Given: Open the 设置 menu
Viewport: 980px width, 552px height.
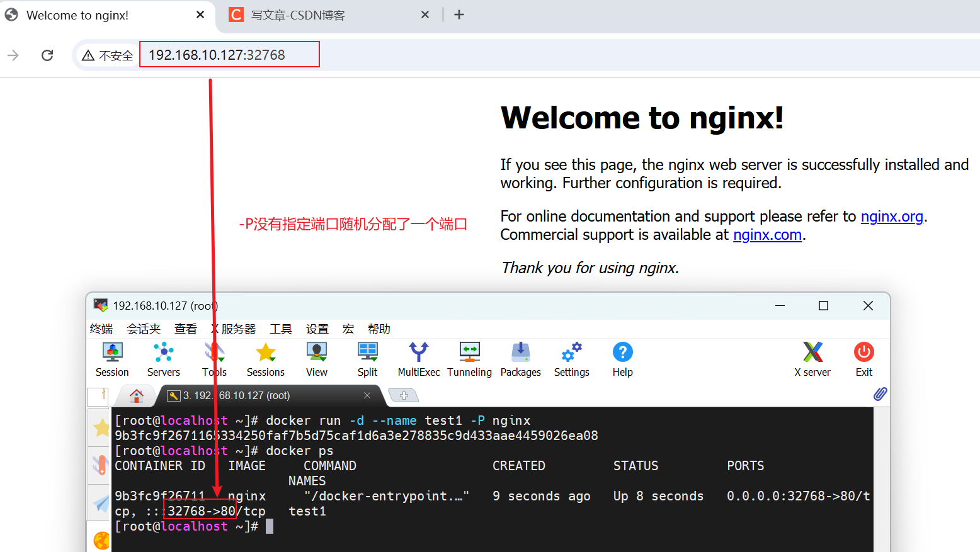Looking at the screenshot, I should [317, 329].
